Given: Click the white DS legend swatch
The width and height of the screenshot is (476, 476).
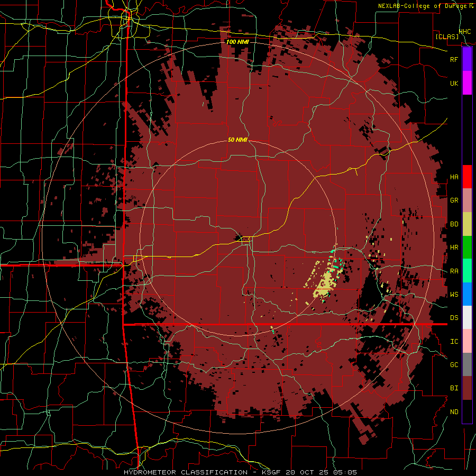Looking at the screenshot, I should [x=467, y=317].
